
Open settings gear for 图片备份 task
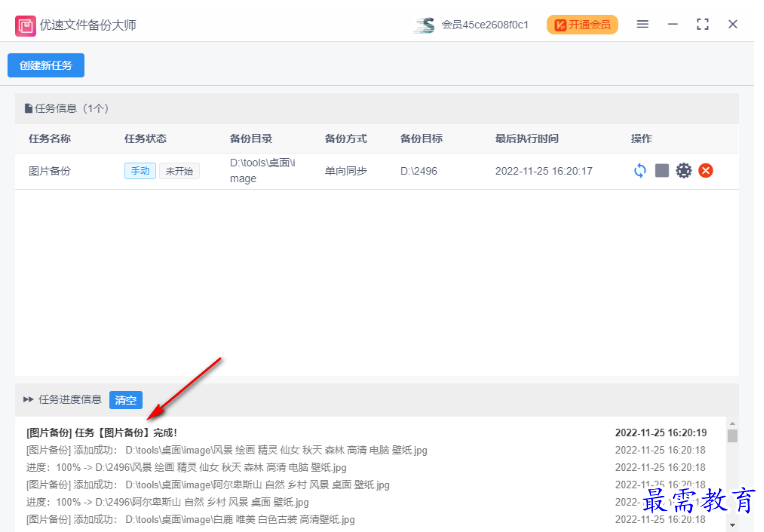point(684,171)
